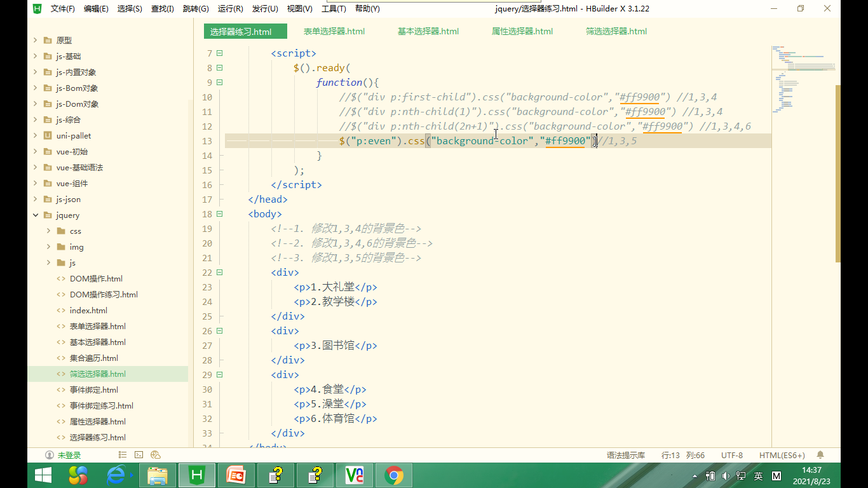Open File Explorer from taskbar
The width and height of the screenshot is (868, 488).
[158, 475]
